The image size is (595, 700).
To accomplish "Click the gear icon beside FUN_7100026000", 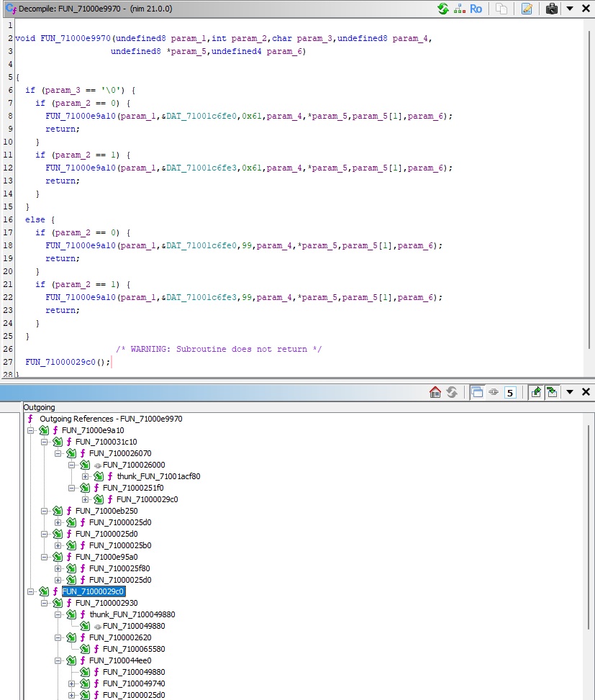I will (97, 465).
